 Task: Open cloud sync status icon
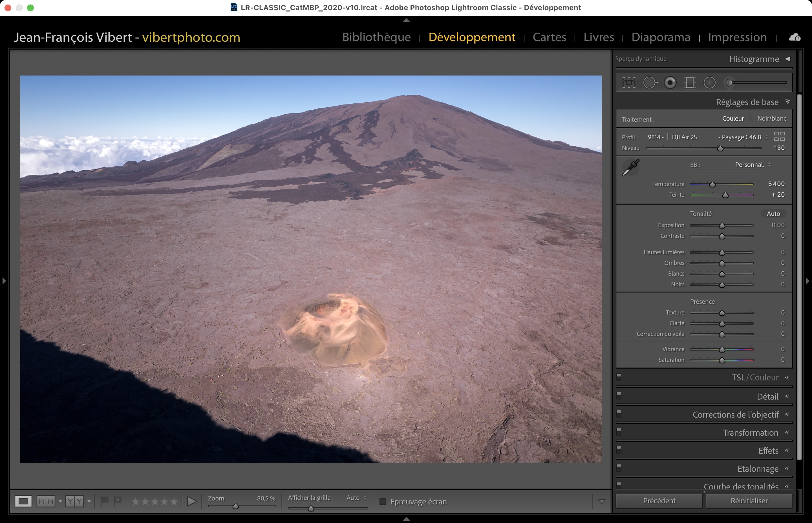tap(794, 37)
